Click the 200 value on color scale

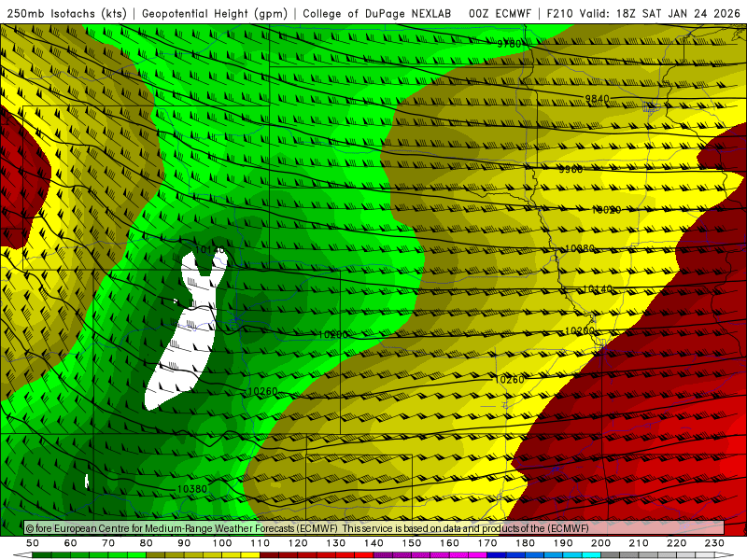(600, 543)
